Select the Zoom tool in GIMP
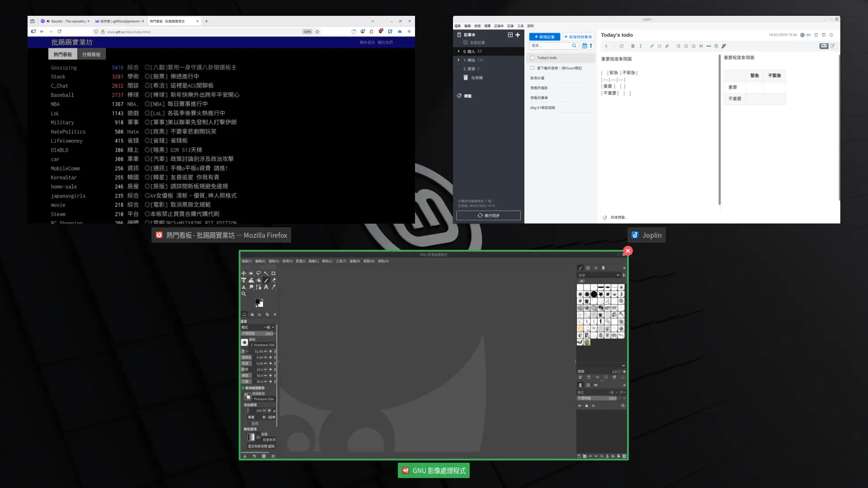The image size is (868, 488). (x=244, y=294)
